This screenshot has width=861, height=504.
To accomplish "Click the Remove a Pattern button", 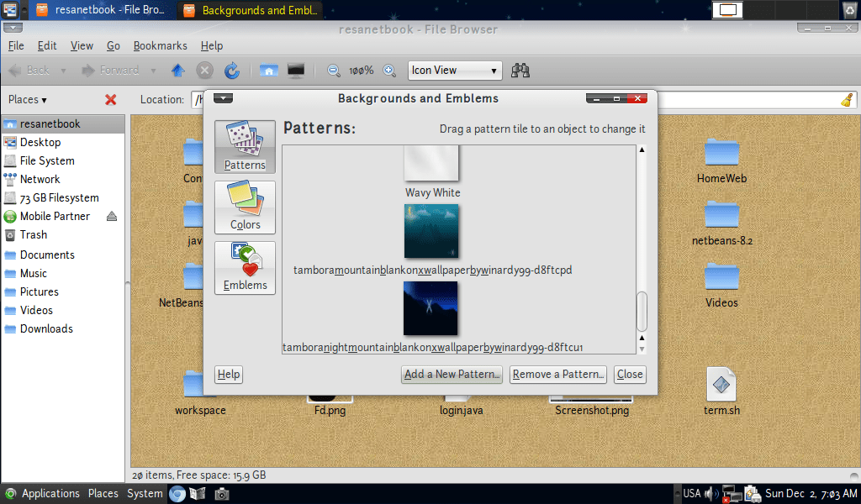I will pyautogui.click(x=557, y=374).
